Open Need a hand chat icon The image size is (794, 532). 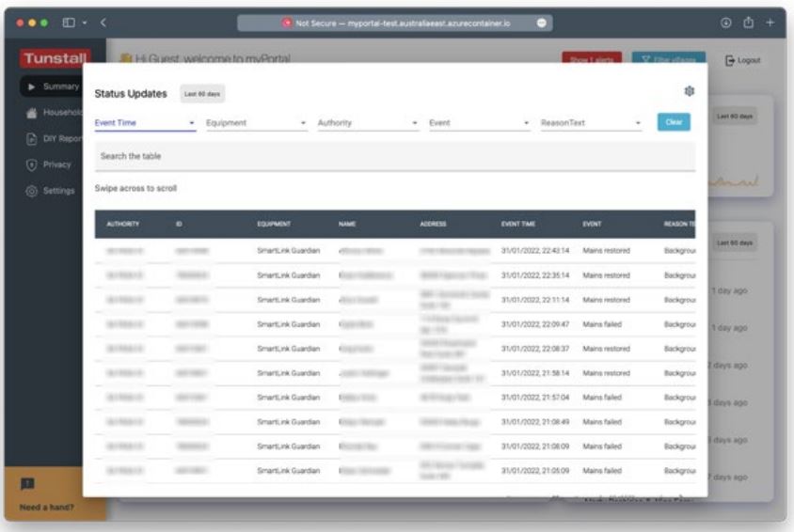27,484
